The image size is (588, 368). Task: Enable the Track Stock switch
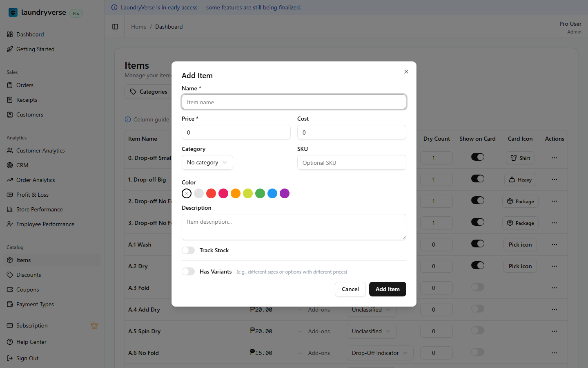click(x=188, y=250)
